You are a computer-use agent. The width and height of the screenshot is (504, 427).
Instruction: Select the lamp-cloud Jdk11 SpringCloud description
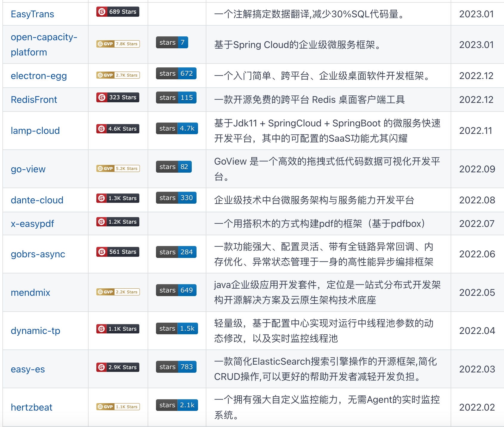tap(327, 131)
